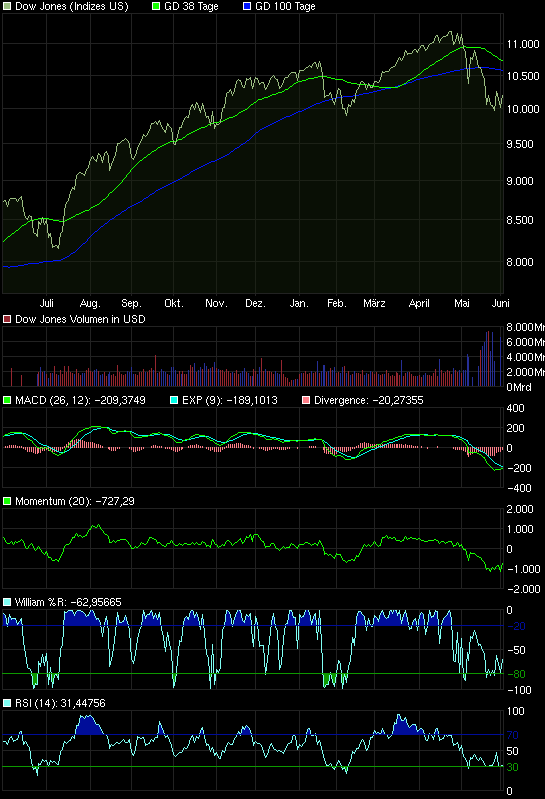The image size is (545, 799).
Task: Click the 'Sep.' month axis label
Action: tap(131, 303)
